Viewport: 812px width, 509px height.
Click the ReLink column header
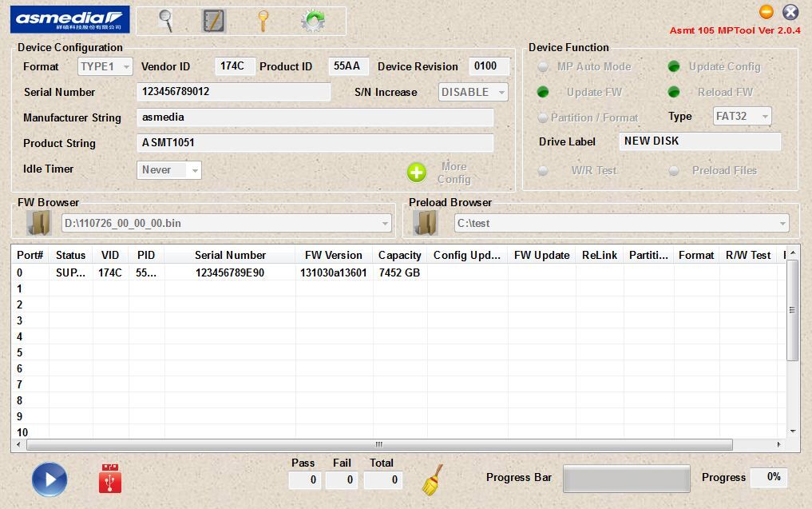[600, 255]
